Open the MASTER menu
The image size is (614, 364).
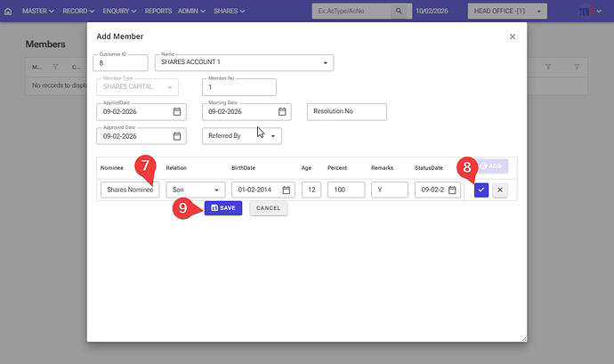pyautogui.click(x=38, y=11)
